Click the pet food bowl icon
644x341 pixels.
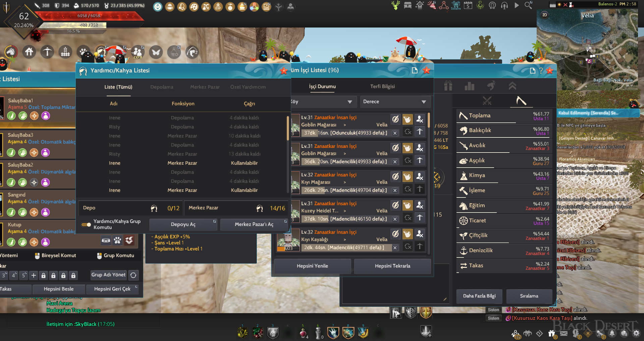[106, 240]
